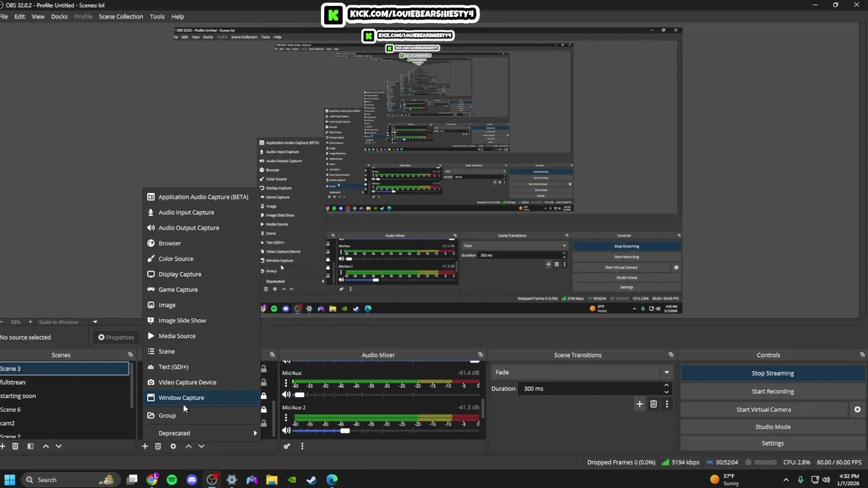Viewport: 868px width, 488px height.
Task: Open NVIDIA app from the taskbar
Action: pyautogui.click(x=292, y=480)
